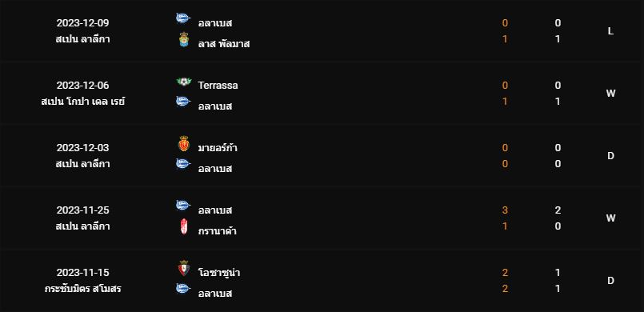Click the Granada team crest
The image size is (644, 312).
click(x=183, y=226)
